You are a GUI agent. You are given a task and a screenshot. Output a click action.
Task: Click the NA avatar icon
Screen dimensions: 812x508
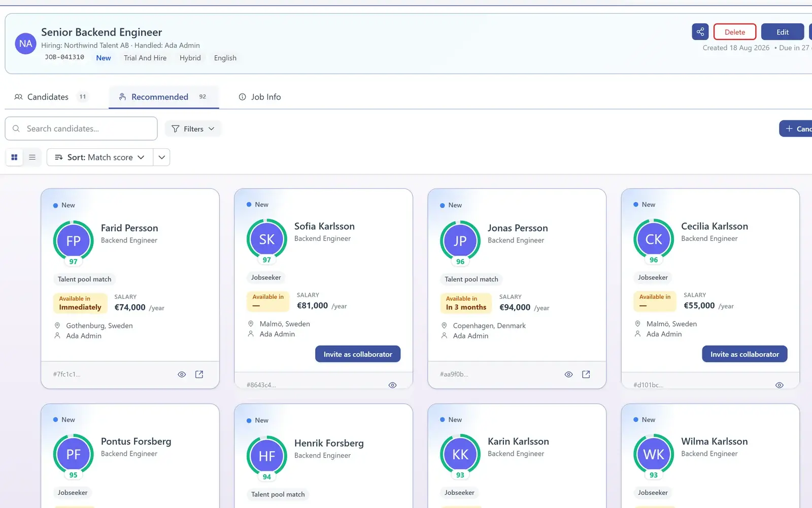[x=25, y=44]
